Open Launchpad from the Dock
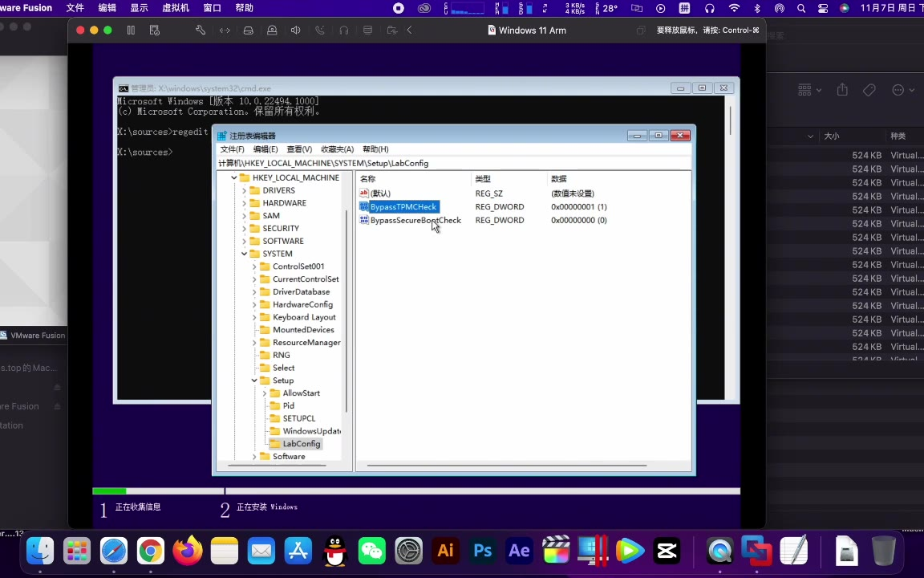924x578 pixels. tap(77, 552)
